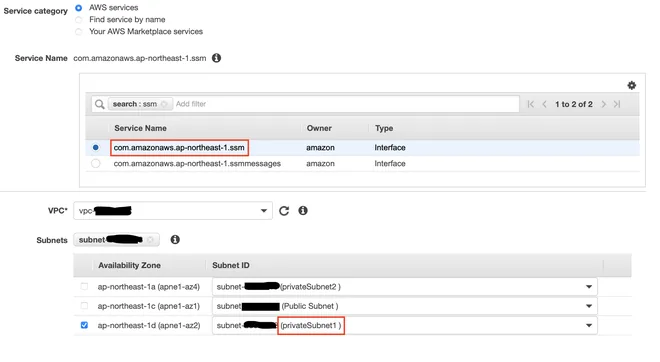Check the ap-northeast-1a availability zone

click(x=84, y=286)
